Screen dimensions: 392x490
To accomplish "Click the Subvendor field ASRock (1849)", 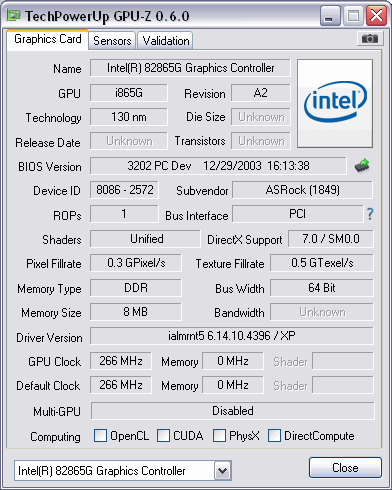I will pos(302,190).
